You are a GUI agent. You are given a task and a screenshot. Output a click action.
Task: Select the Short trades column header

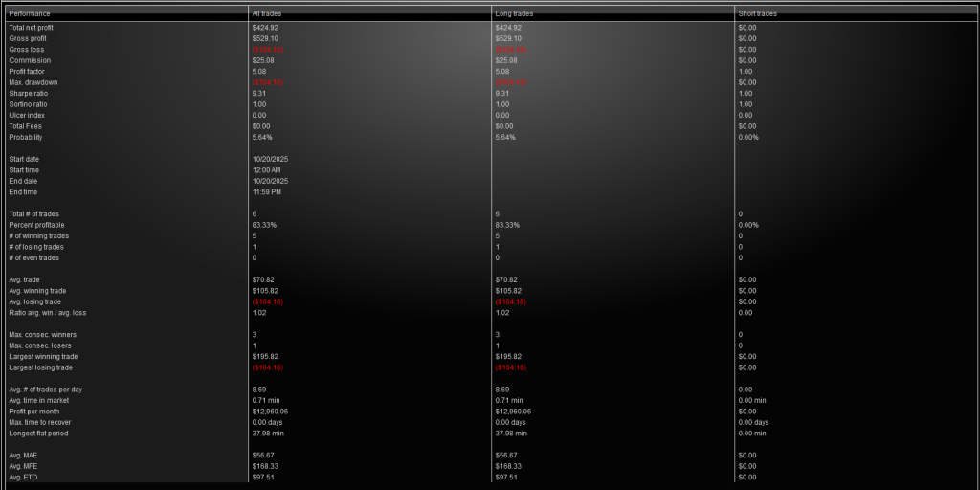[758, 14]
